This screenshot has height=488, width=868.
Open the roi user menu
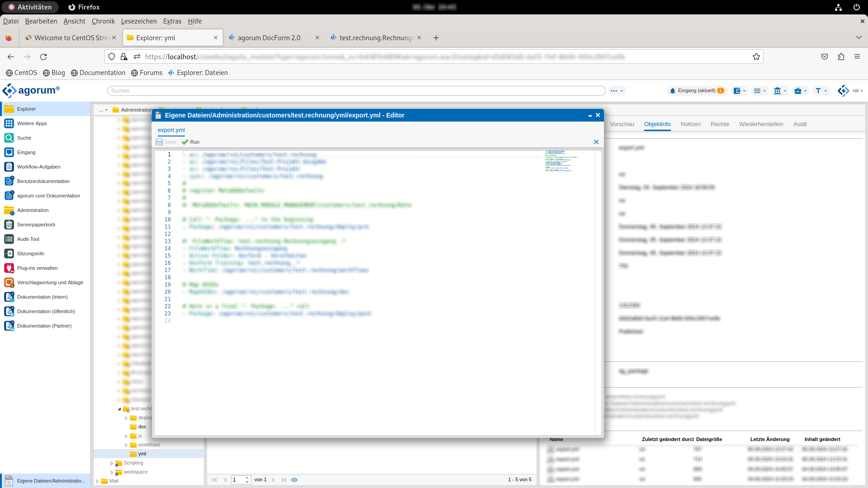850,91
